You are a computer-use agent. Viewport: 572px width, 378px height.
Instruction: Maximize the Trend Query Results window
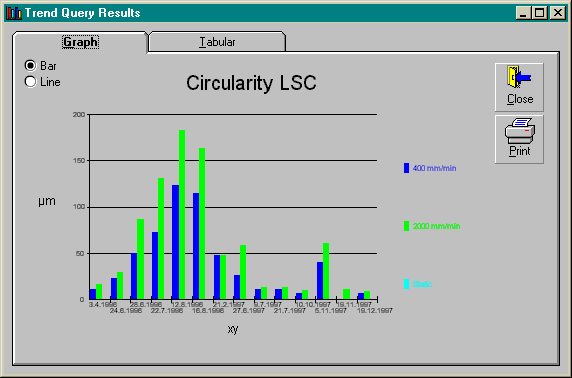540,13
